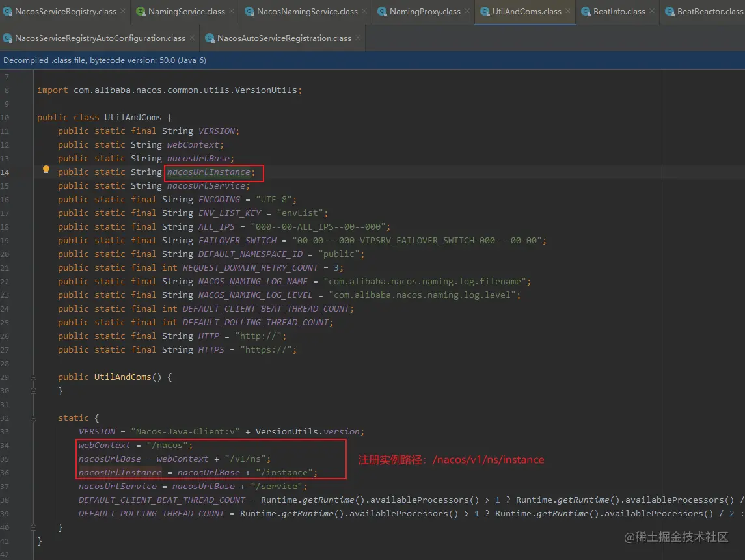This screenshot has width=745, height=560.
Task: Click the nacosUrlBase field on line 13
Action: [198, 159]
